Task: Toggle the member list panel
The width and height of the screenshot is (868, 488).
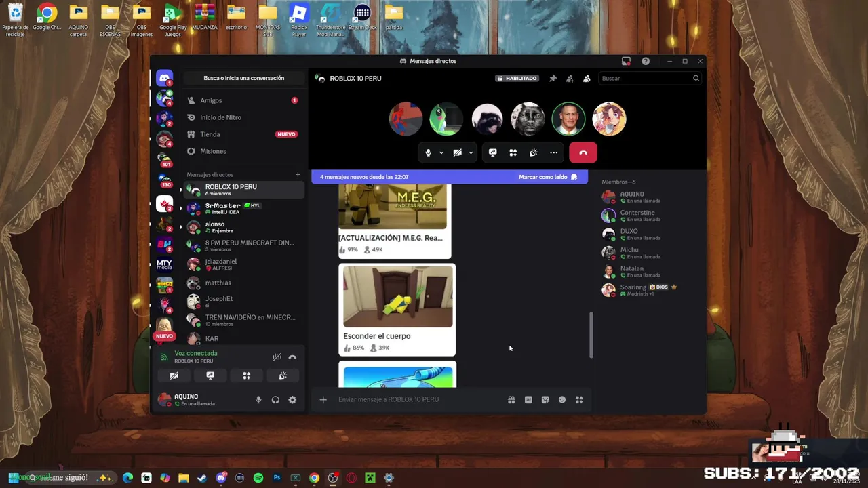Action: point(587,78)
